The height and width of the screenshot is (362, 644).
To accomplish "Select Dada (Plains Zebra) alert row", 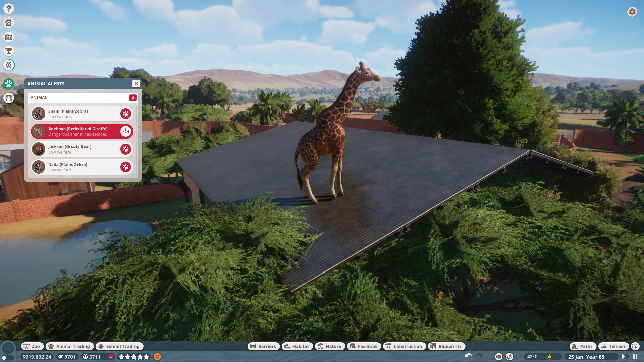I will (82, 167).
